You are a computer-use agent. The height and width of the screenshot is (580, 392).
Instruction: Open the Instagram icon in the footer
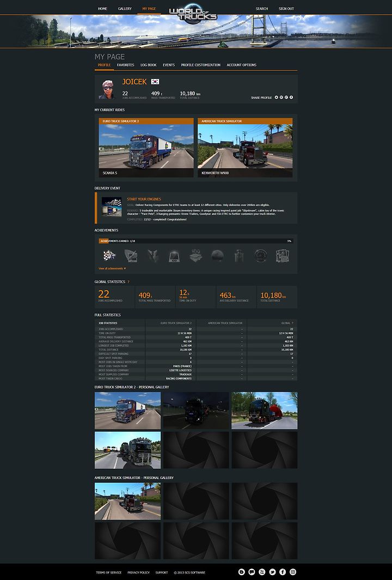293,572
